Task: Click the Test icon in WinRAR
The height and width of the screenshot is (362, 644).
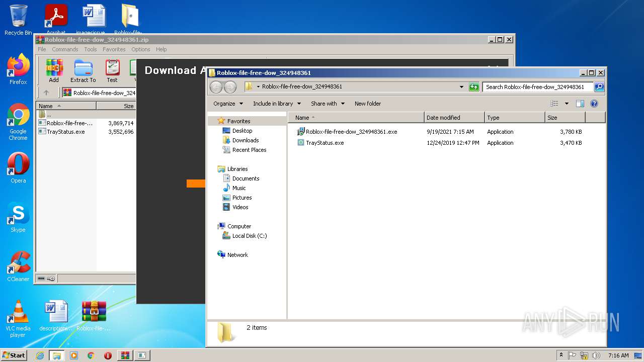Action: point(112,71)
